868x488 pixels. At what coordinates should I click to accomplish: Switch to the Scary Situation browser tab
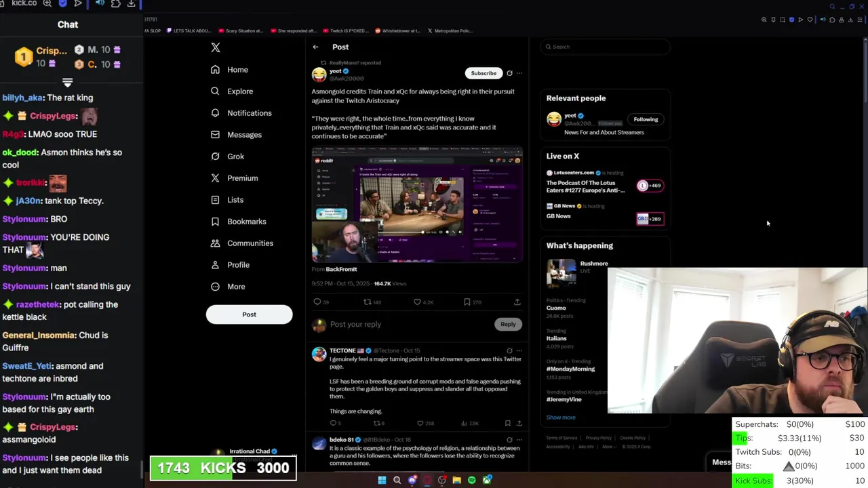point(242,30)
